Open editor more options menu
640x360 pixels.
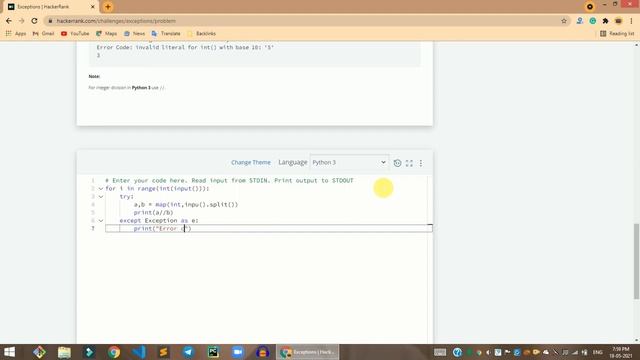point(421,163)
